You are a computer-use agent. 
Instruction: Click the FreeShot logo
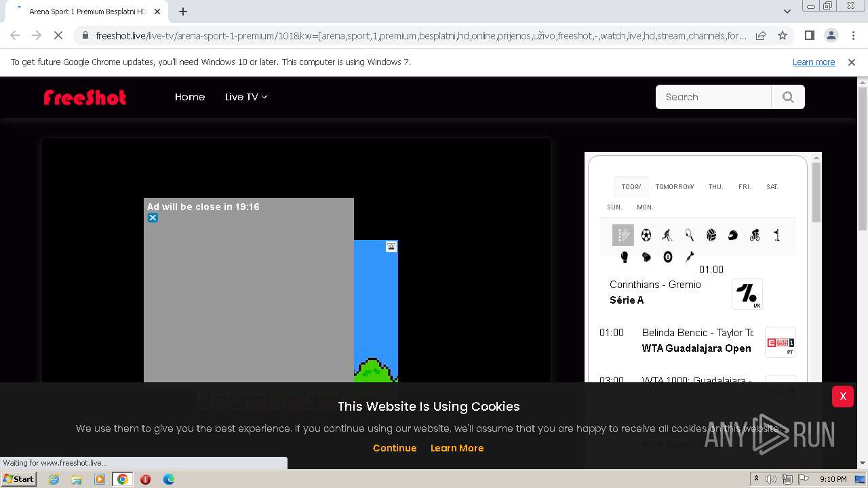[85, 98]
